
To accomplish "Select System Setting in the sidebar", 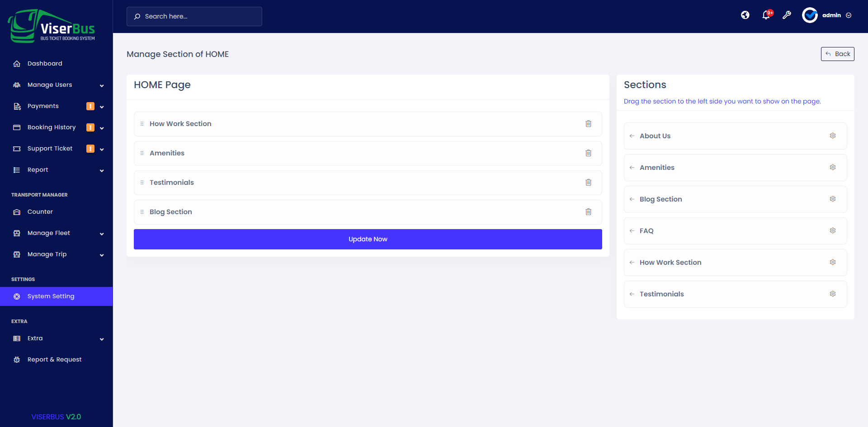I will pos(51,296).
